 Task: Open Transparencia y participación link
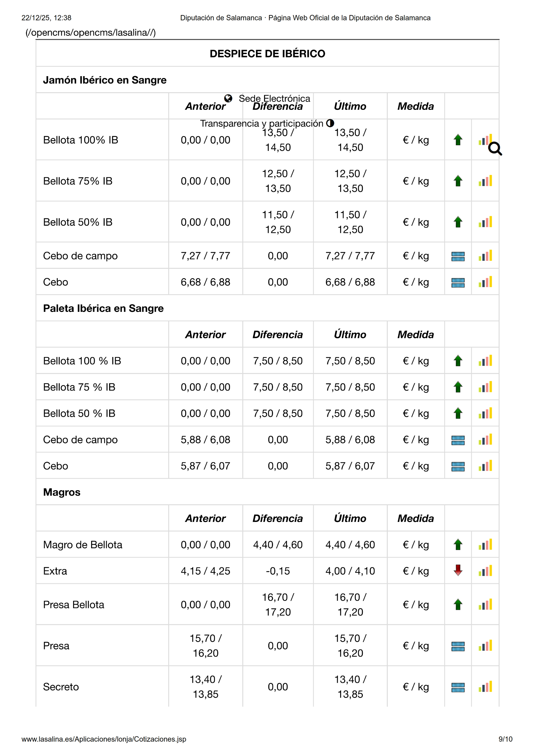262,123
